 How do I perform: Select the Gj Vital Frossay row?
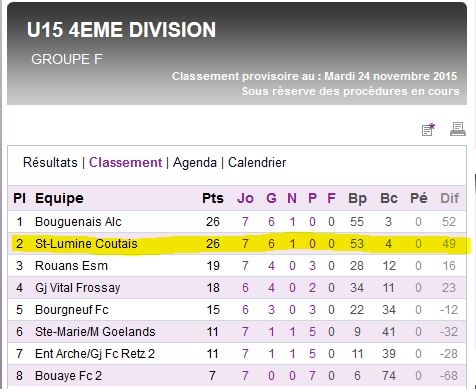coord(237,288)
